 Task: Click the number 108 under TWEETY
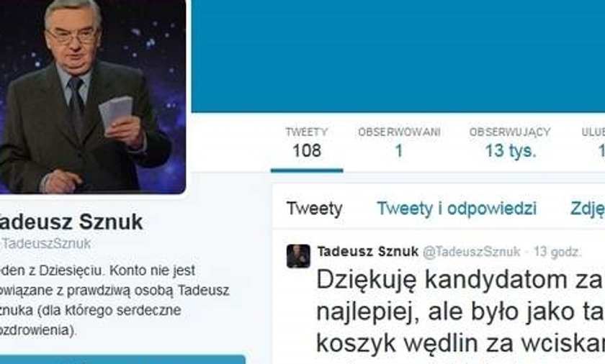click(x=307, y=150)
